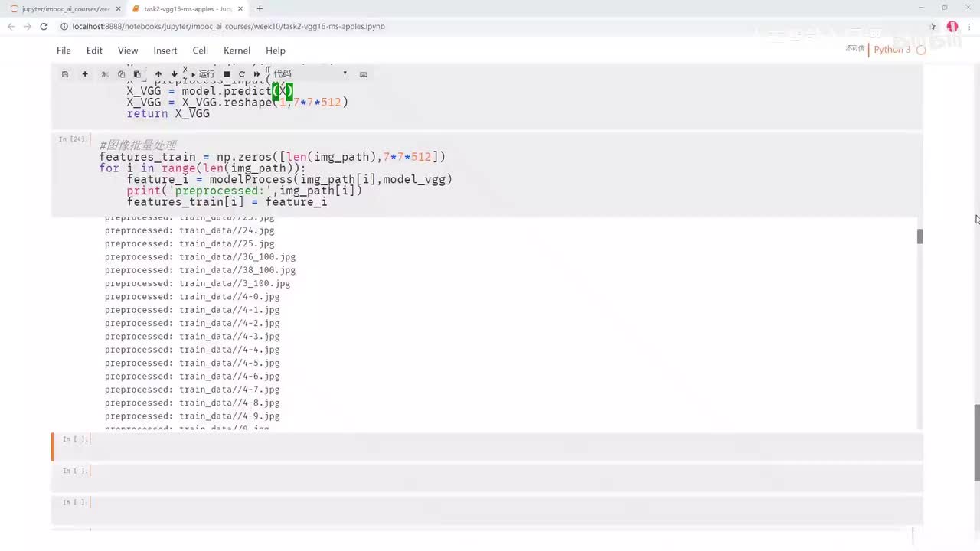Insert a new cell below with the plus icon
This screenshot has width=980, height=551.
[x=85, y=74]
